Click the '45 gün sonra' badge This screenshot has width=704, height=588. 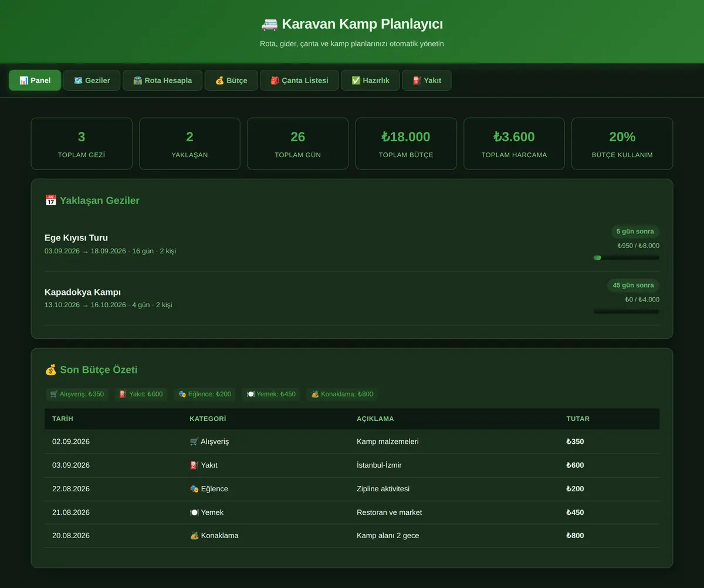click(x=633, y=285)
